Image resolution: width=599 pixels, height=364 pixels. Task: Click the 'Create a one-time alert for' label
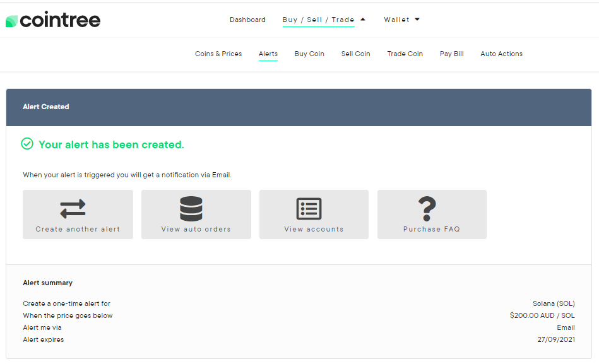pos(66,303)
